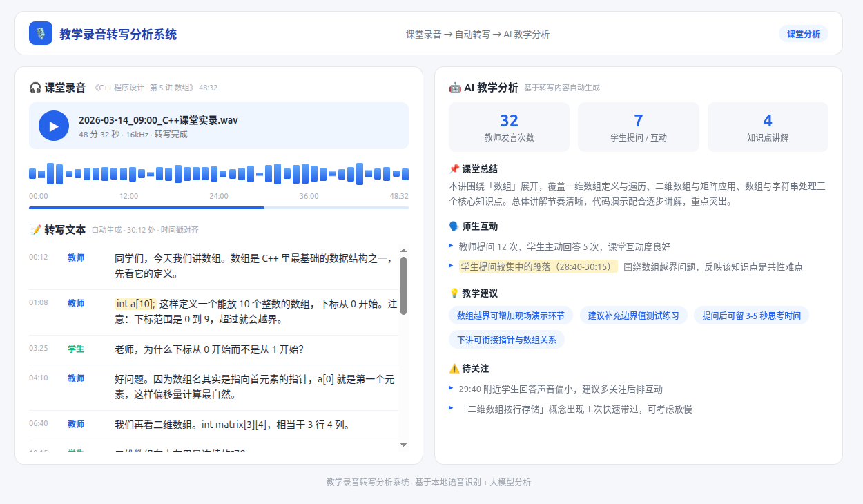Viewport: 863px width, 504px height.
Task: Click the 7 学生提问 / 互动 stat card
Action: coord(639,127)
